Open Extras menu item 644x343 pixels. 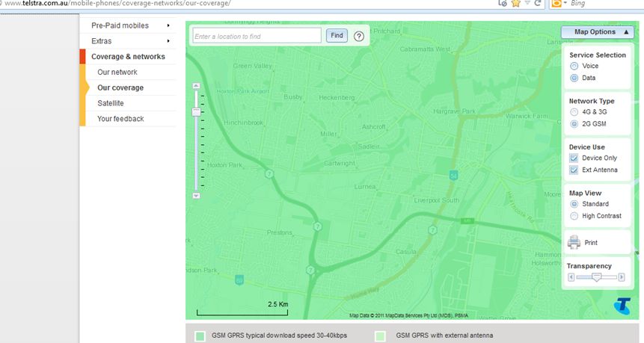[102, 41]
